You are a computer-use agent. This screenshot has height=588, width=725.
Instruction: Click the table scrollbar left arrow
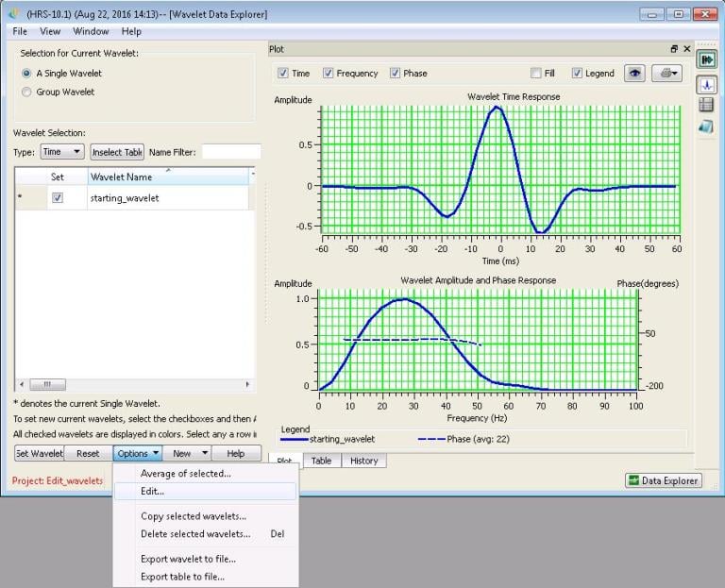22,384
